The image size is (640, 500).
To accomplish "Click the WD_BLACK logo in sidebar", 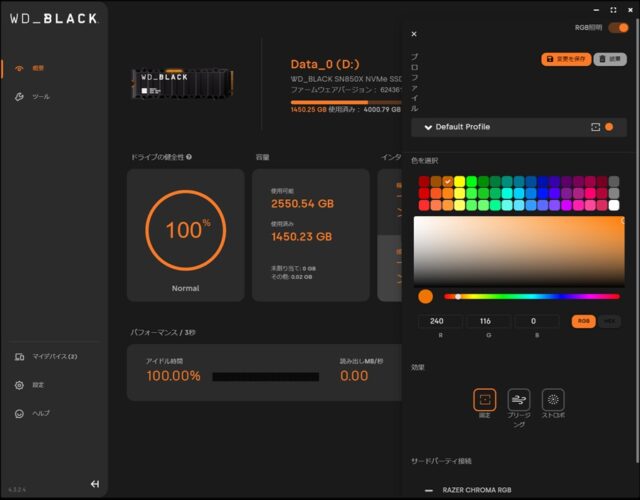I will pyautogui.click(x=54, y=18).
